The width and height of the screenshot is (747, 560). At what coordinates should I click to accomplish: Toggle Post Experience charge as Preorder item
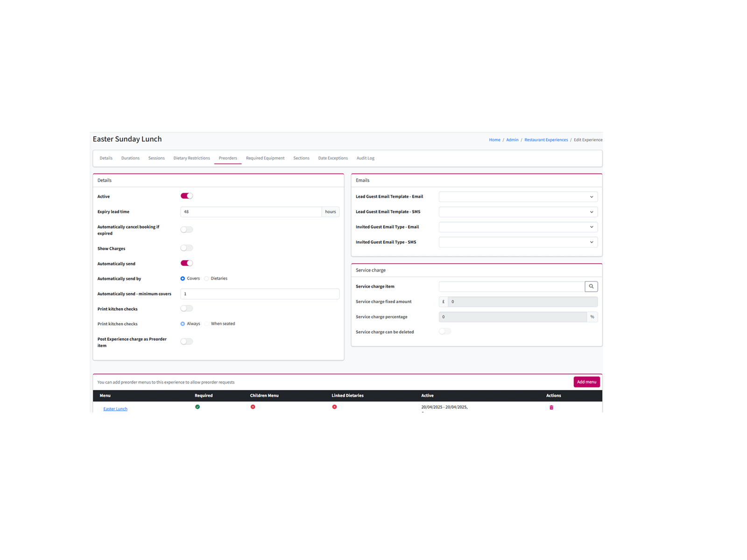pos(187,342)
